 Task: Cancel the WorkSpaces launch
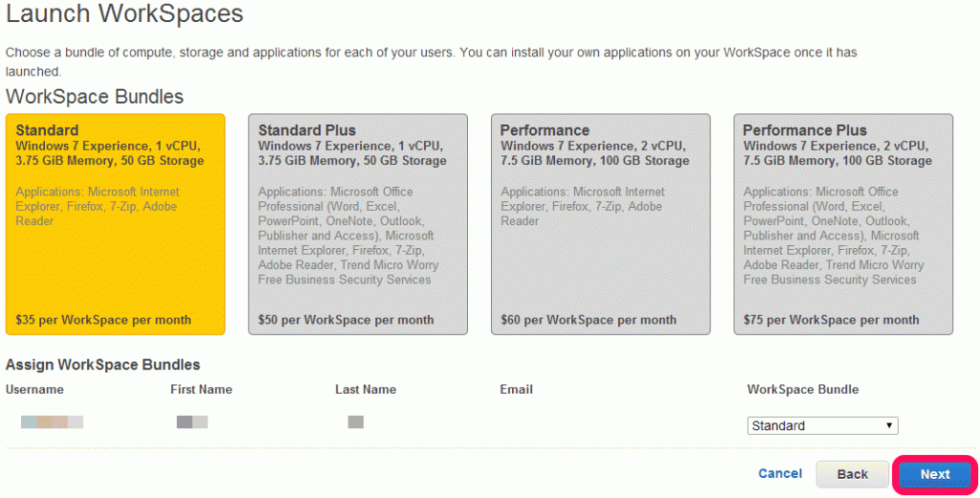780,474
